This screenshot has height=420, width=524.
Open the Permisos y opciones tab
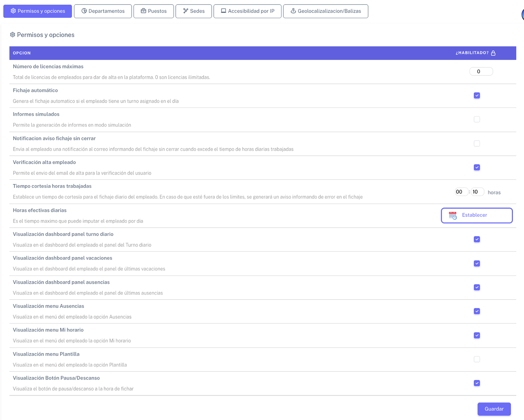[x=38, y=11]
